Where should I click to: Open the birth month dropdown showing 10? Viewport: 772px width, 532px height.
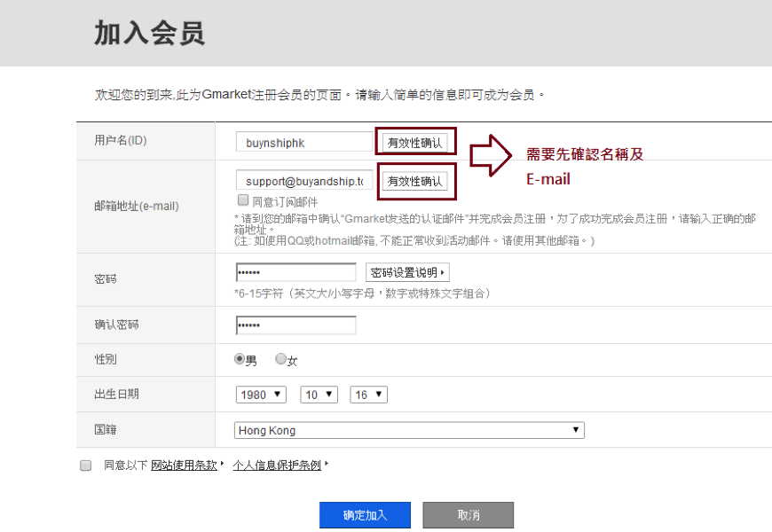[319, 395]
